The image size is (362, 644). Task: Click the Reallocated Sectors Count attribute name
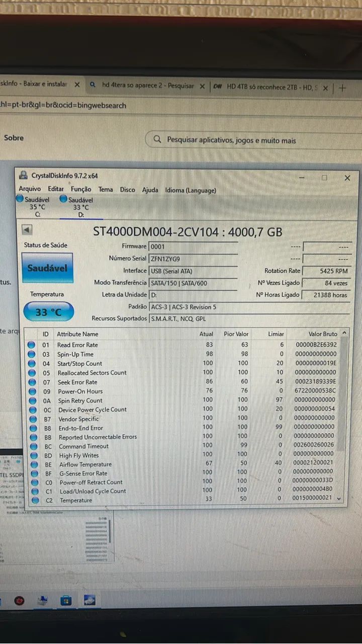pos(92,373)
